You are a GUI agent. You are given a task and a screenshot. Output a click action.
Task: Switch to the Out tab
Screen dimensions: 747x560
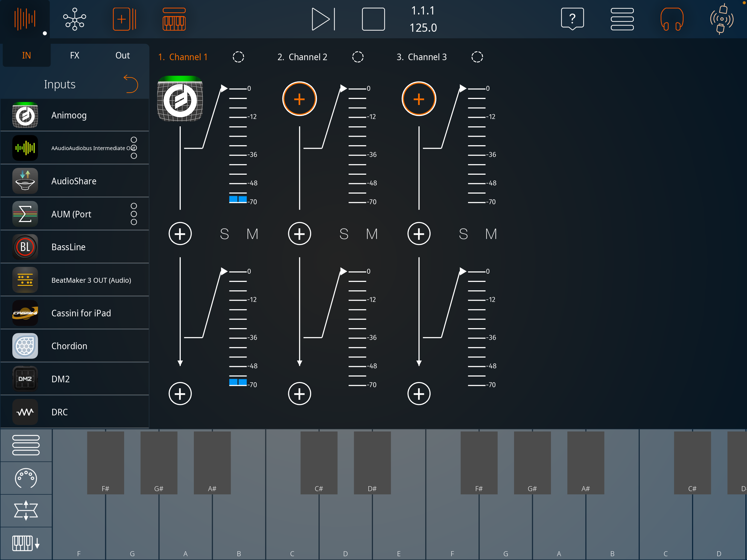click(x=122, y=56)
